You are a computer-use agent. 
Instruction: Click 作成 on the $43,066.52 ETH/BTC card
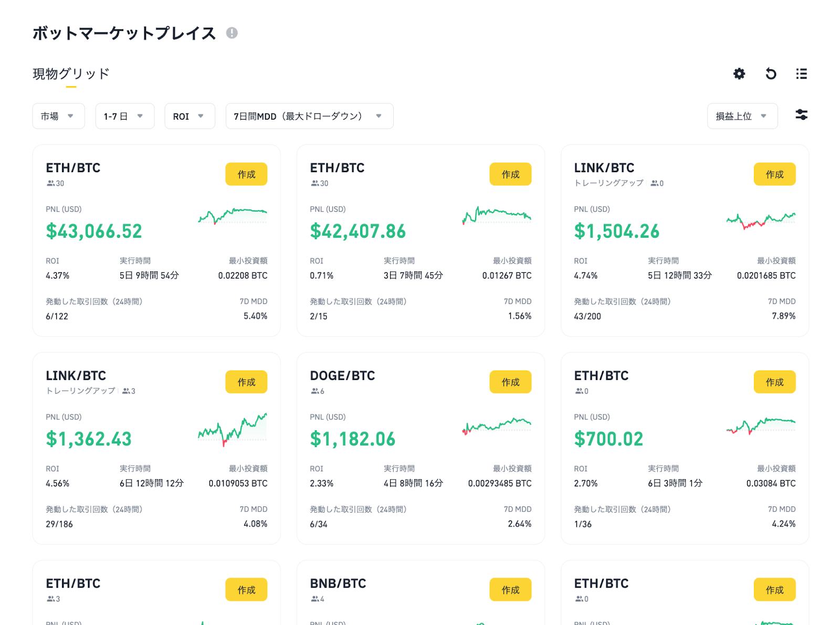pos(246,174)
